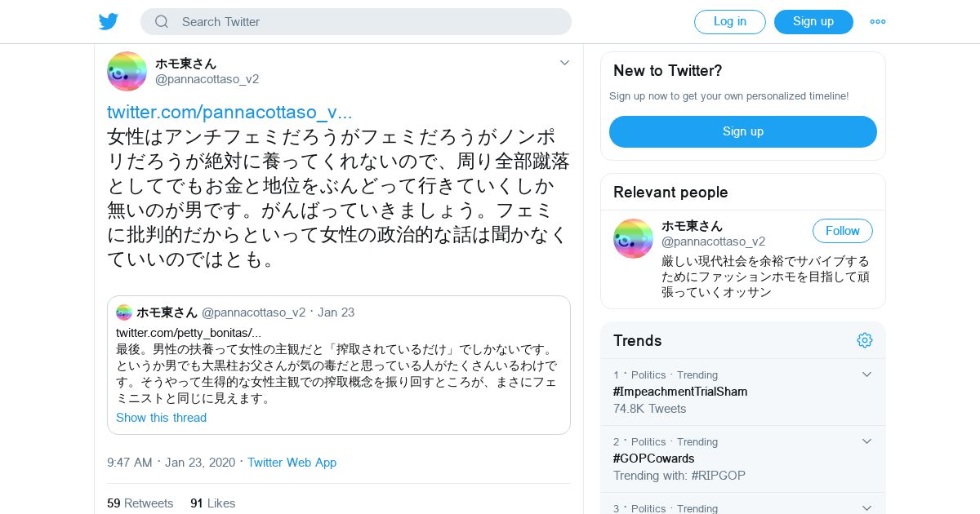The height and width of the screenshot is (514, 980).
Task: Follow the Relevant people account
Action: coord(842,231)
